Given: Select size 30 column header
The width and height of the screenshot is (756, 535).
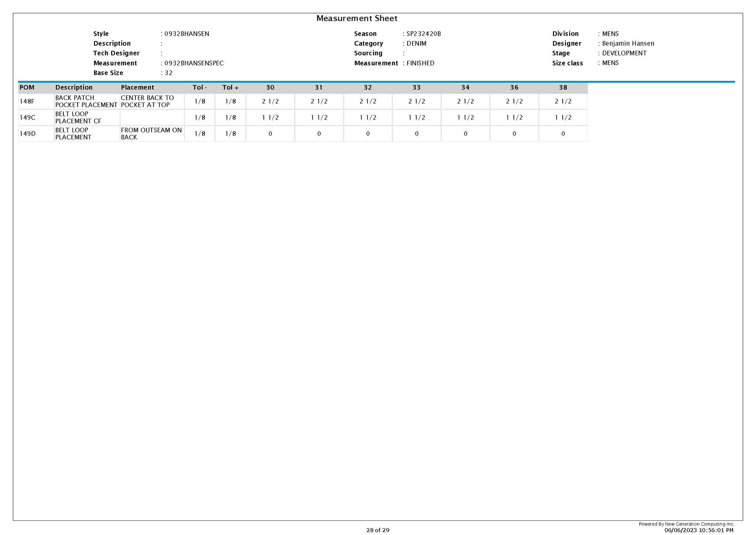Looking at the screenshot, I should [x=270, y=87].
